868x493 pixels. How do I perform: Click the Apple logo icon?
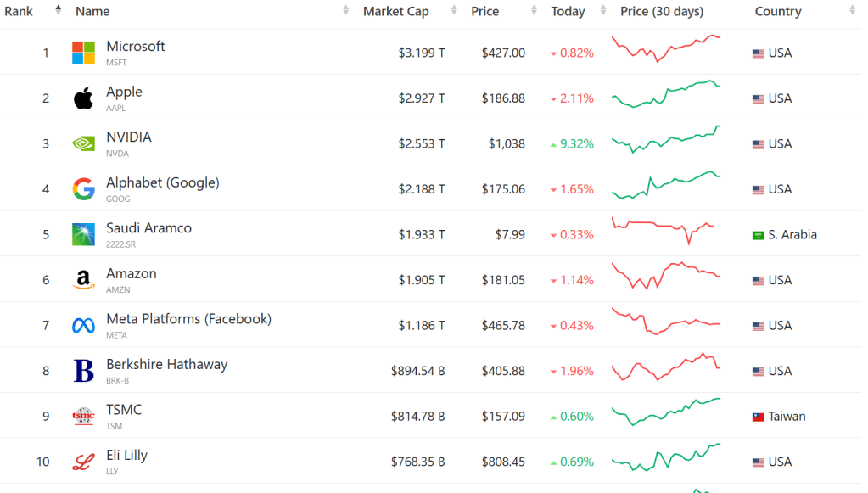[83, 98]
